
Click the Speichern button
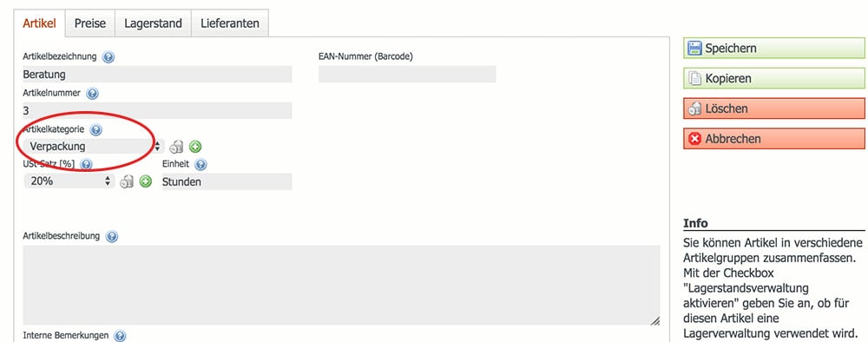[x=774, y=48]
